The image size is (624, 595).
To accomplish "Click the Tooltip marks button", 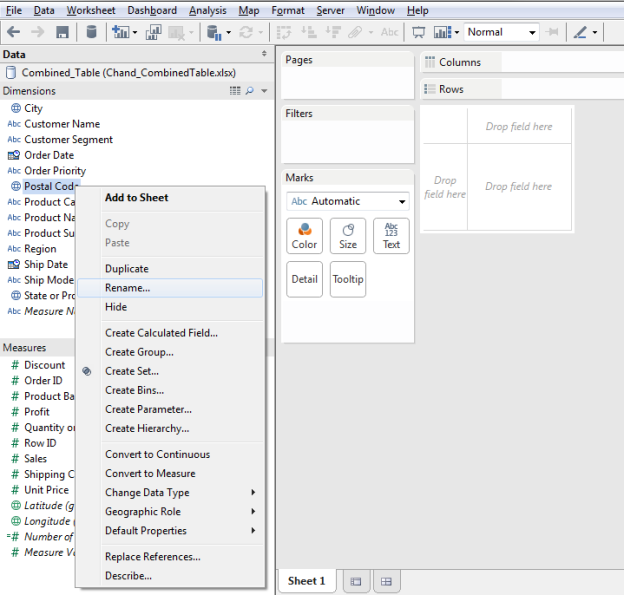I will 348,279.
